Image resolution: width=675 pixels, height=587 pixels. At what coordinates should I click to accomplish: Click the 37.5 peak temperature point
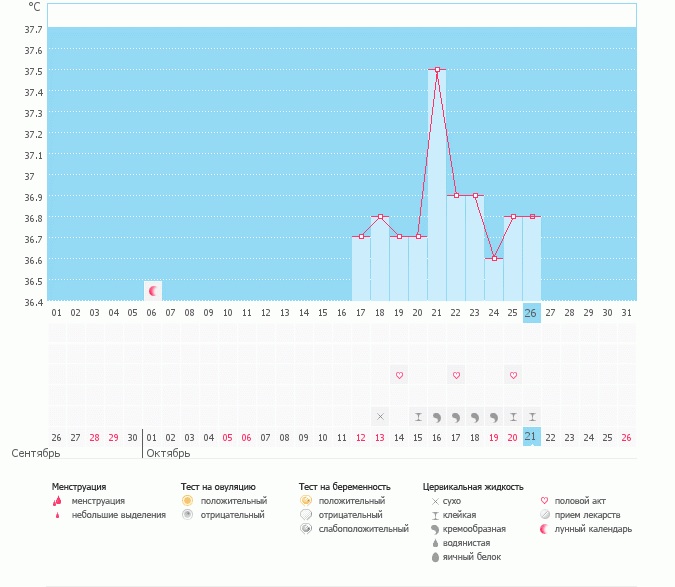[x=437, y=70]
